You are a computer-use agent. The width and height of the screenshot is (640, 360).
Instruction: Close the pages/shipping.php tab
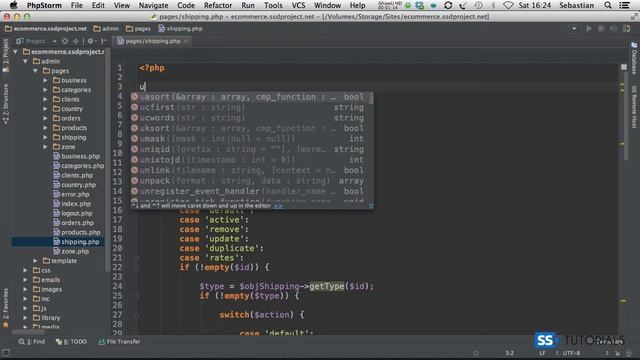coord(185,42)
